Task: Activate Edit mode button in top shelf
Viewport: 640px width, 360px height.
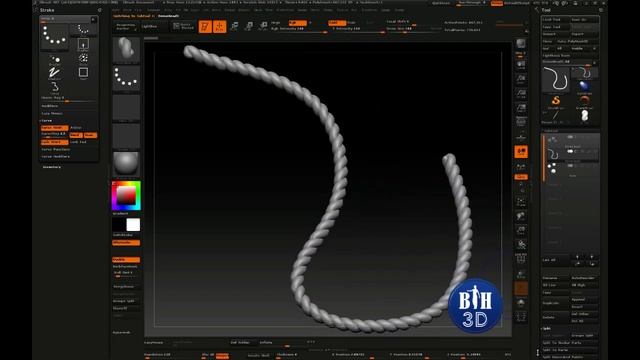Action: 205,27
